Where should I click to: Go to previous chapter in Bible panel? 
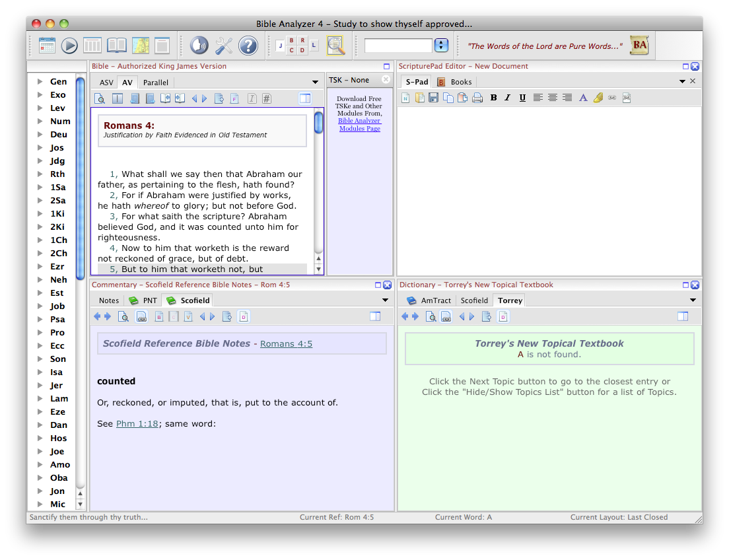coord(194,98)
